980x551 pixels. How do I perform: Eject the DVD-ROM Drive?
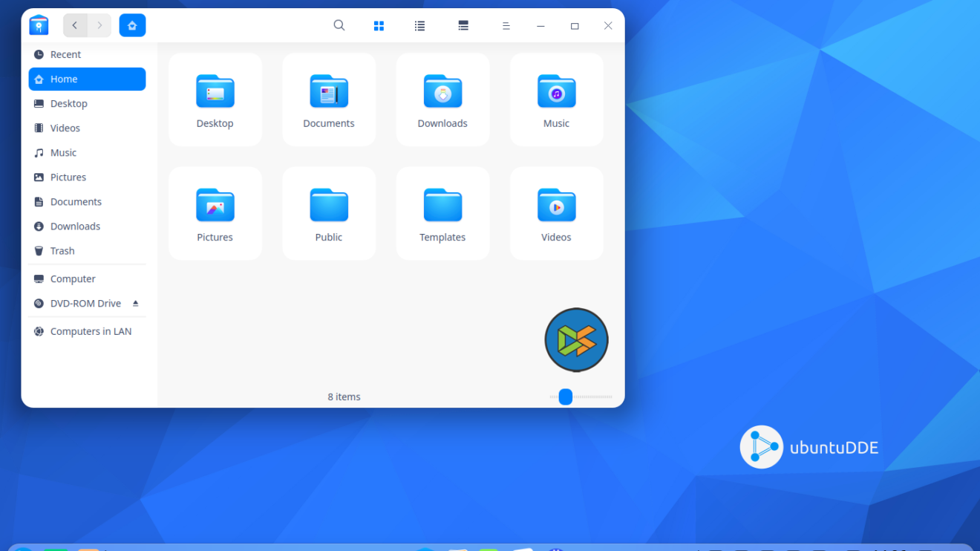point(135,304)
